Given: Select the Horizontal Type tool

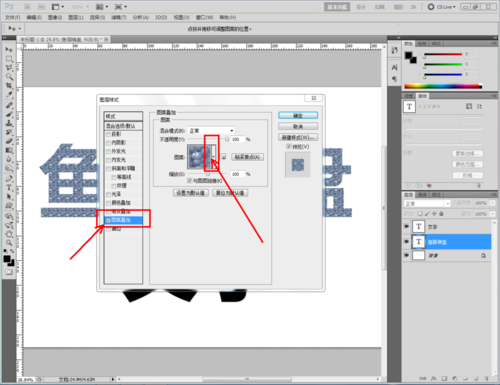Looking at the screenshot, I should pyautogui.click(x=9, y=188).
